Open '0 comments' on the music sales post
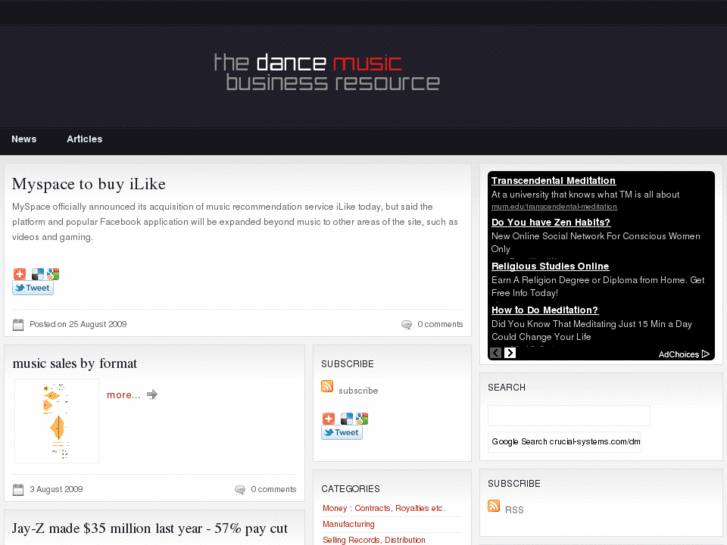Image resolution: width=727 pixels, height=545 pixels. coord(274,489)
